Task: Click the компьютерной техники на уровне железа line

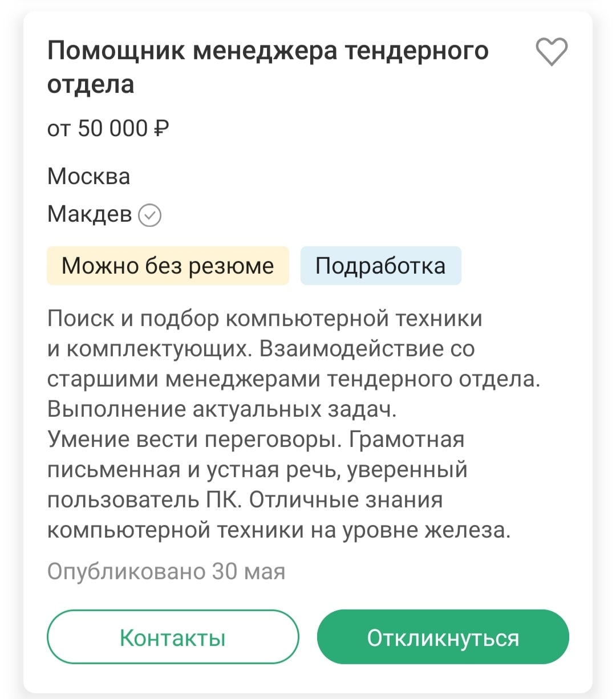Action: click(x=278, y=530)
